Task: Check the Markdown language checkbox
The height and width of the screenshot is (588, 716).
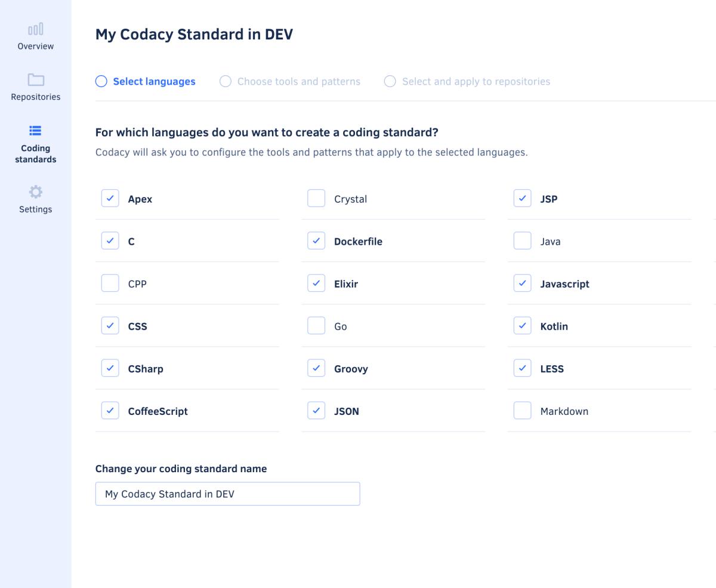Action: (522, 410)
